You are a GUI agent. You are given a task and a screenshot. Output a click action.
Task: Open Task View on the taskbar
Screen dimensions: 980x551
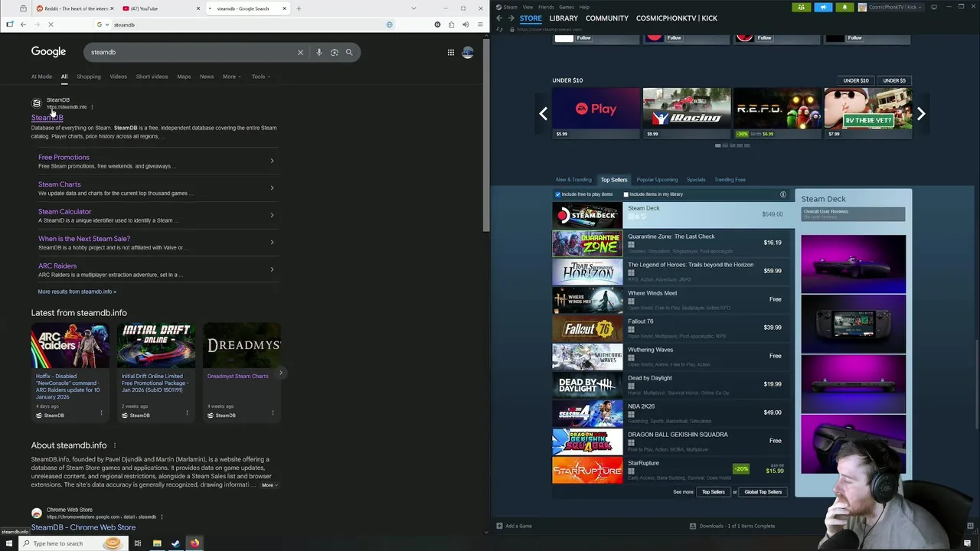[x=138, y=543]
